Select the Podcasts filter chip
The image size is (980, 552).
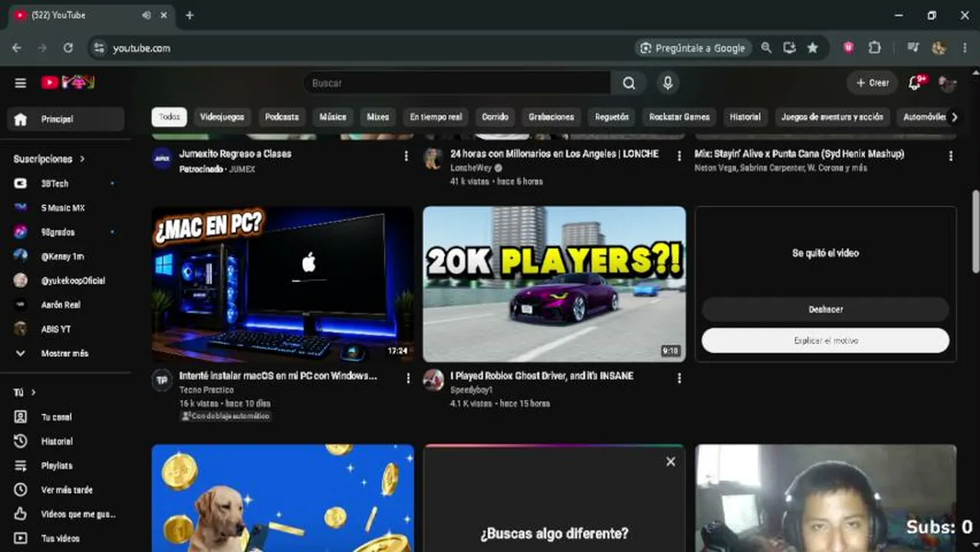[x=281, y=117]
